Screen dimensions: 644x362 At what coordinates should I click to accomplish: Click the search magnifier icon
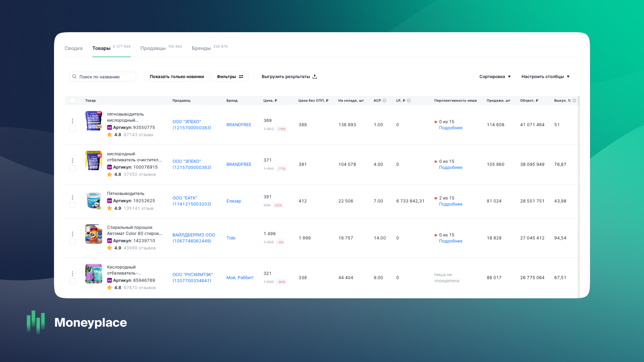coord(74,77)
